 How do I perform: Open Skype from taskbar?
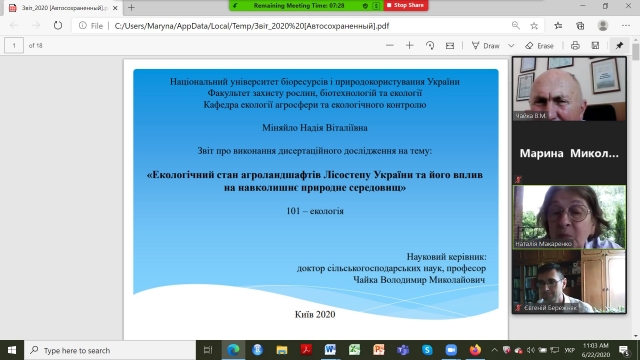pyautogui.click(x=427, y=350)
